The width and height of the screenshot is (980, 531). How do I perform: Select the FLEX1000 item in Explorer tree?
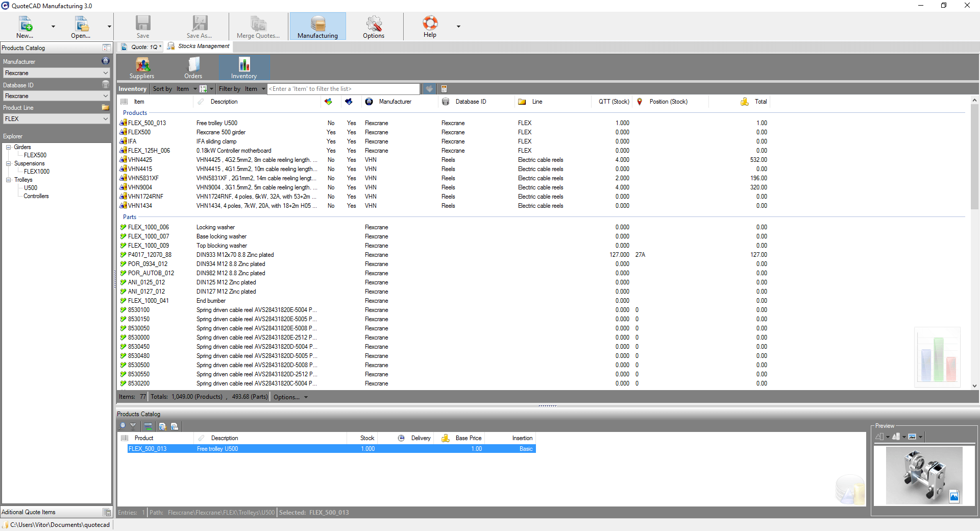coord(37,172)
